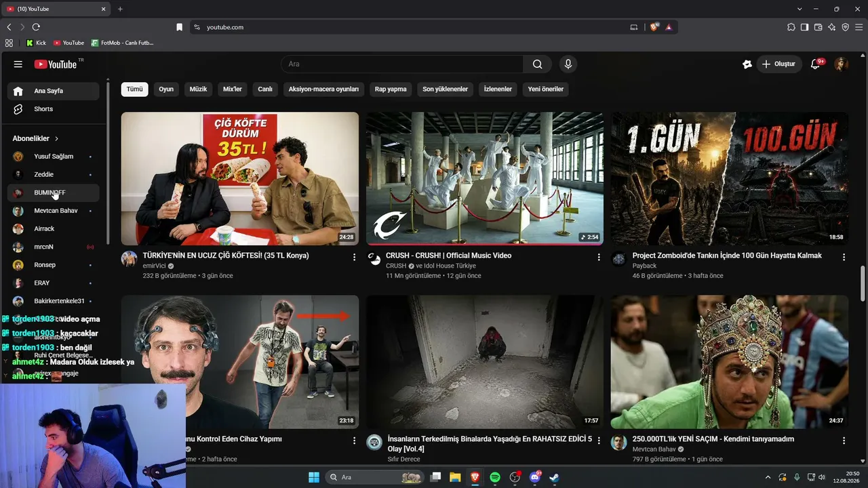Open site settings icon in address bar

pyautogui.click(x=197, y=27)
